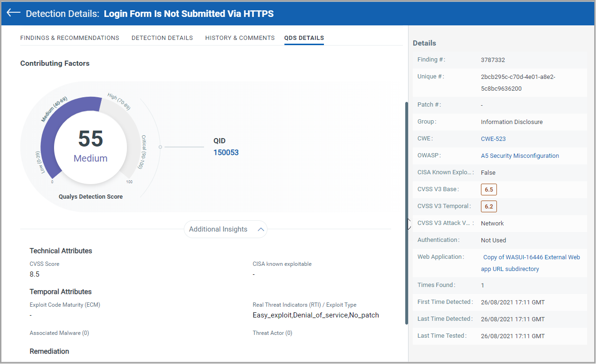The width and height of the screenshot is (598, 364).
Task: Open QID 150053 link
Action: 226,152
